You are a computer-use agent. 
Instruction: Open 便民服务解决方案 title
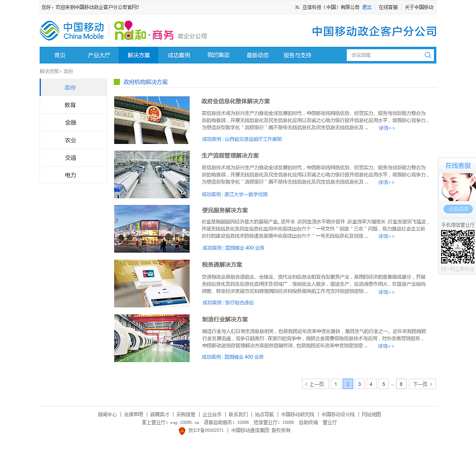pos(225,210)
